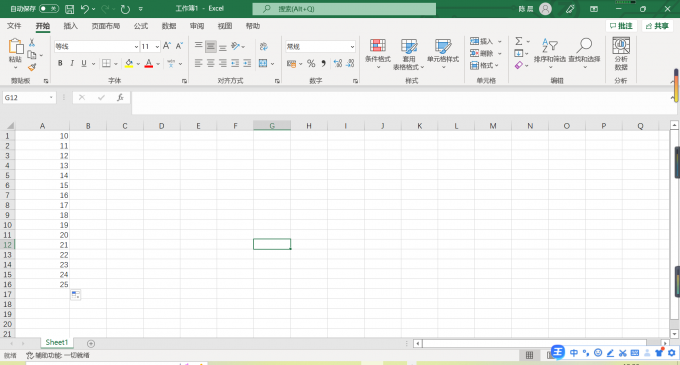Click the Comments (批注) button
Viewport: 680px width, 365px height.
coord(621,26)
